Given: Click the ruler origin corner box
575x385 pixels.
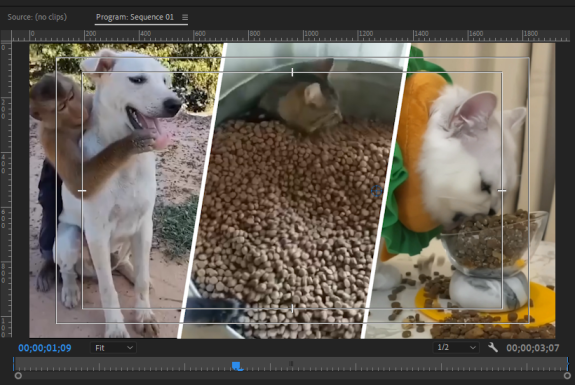Looking at the screenshot, I should [x=6, y=36].
